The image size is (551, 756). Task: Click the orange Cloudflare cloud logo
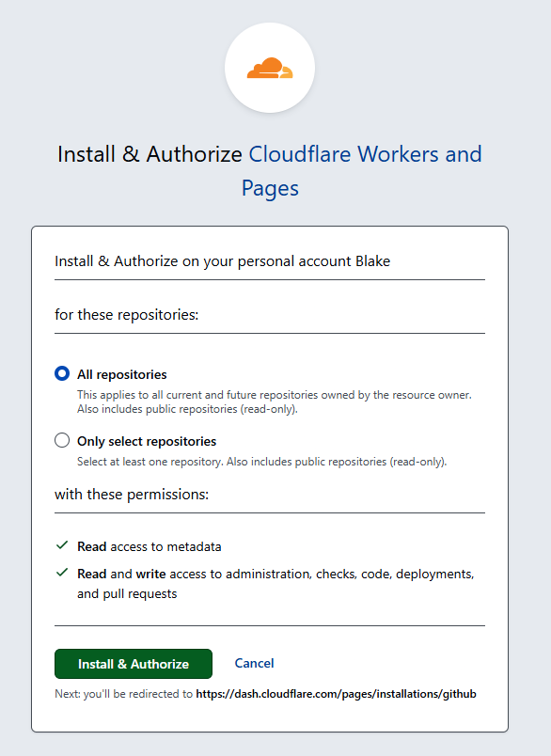pyautogui.click(x=270, y=68)
